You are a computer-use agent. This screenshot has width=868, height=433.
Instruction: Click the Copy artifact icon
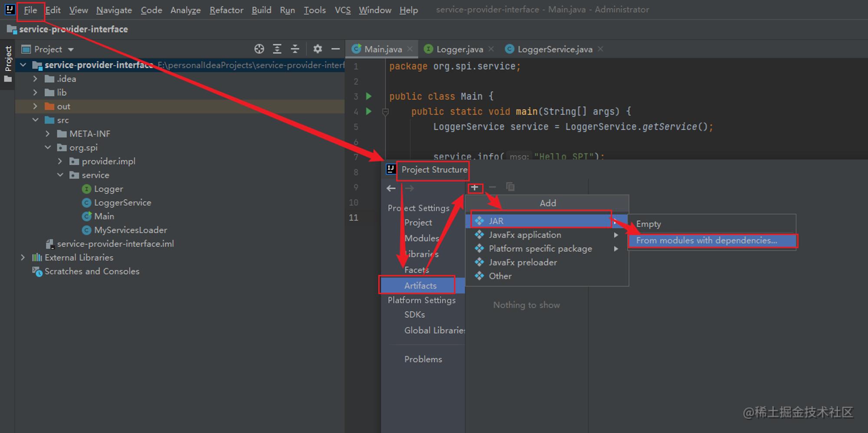click(510, 187)
